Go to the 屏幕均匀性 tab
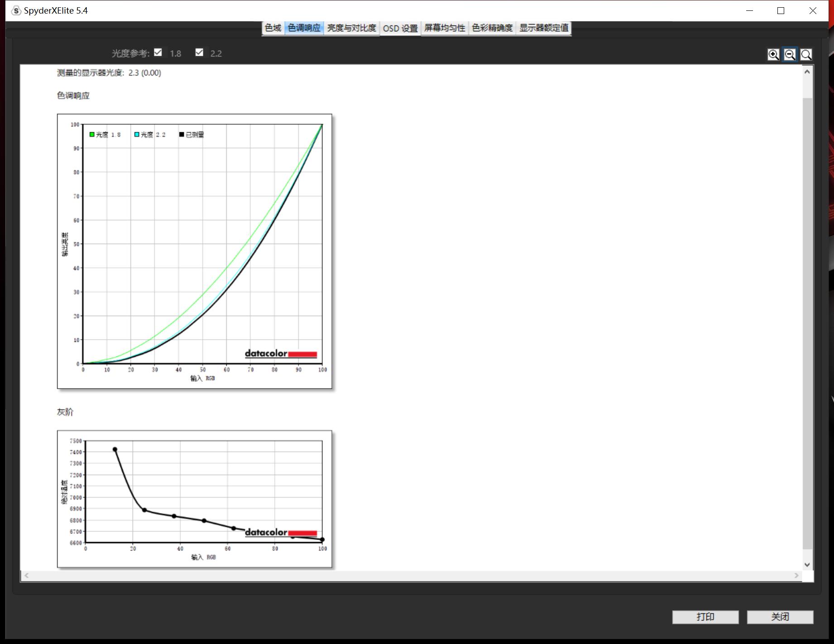The image size is (834, 644). pos(445,28)
